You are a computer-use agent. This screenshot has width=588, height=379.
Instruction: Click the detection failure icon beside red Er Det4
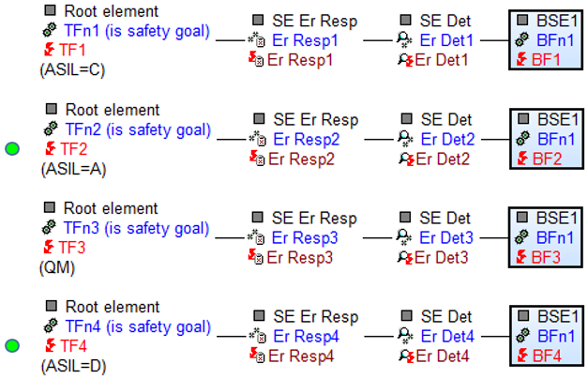tap(407, 356)
